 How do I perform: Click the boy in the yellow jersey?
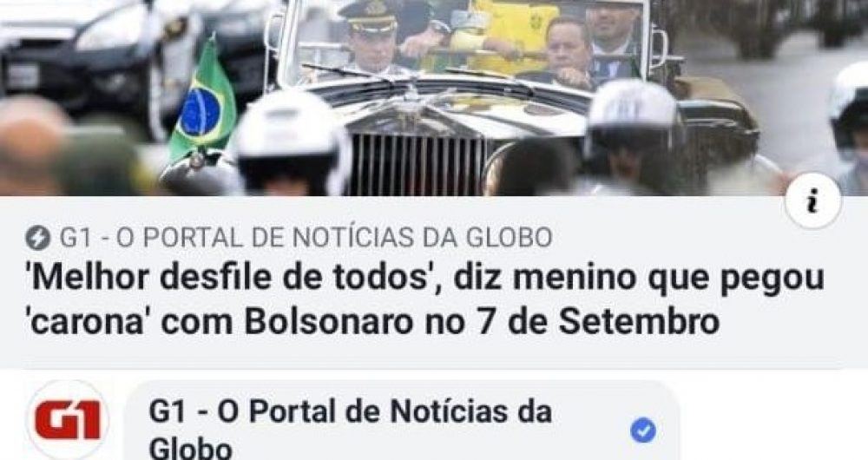pos(507,35)
